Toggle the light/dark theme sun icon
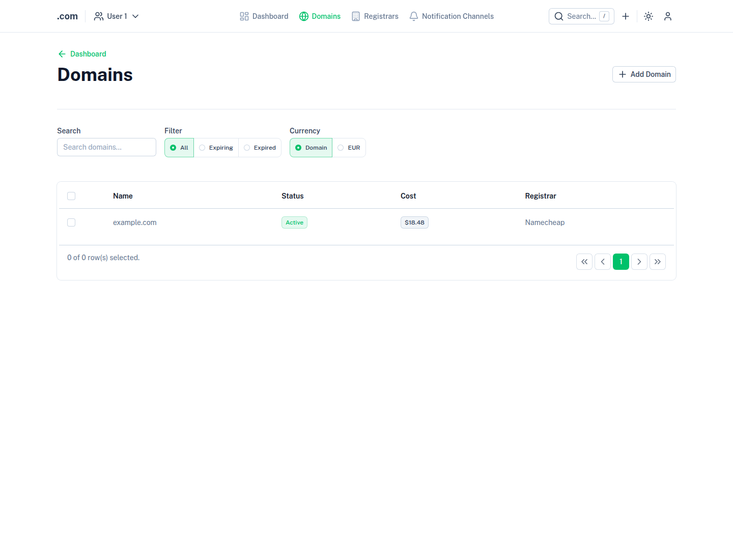This screenshot has height=560, width=733. coord(649,16)
